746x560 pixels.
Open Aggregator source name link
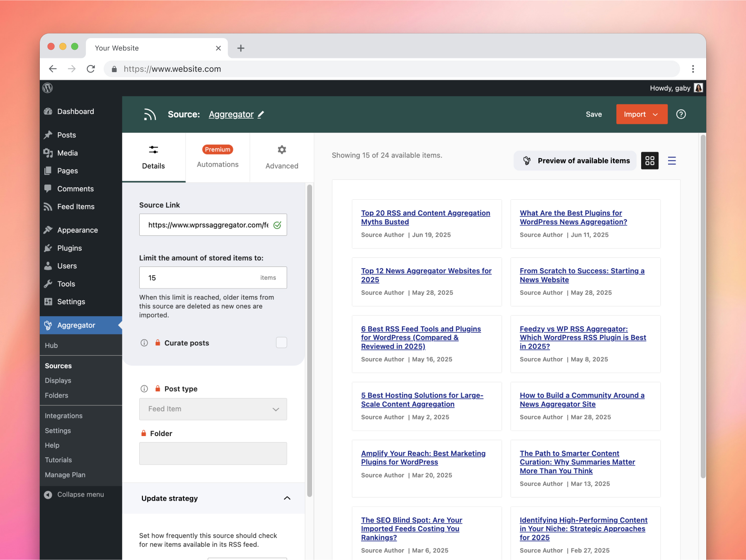click(x=231, y=114)
